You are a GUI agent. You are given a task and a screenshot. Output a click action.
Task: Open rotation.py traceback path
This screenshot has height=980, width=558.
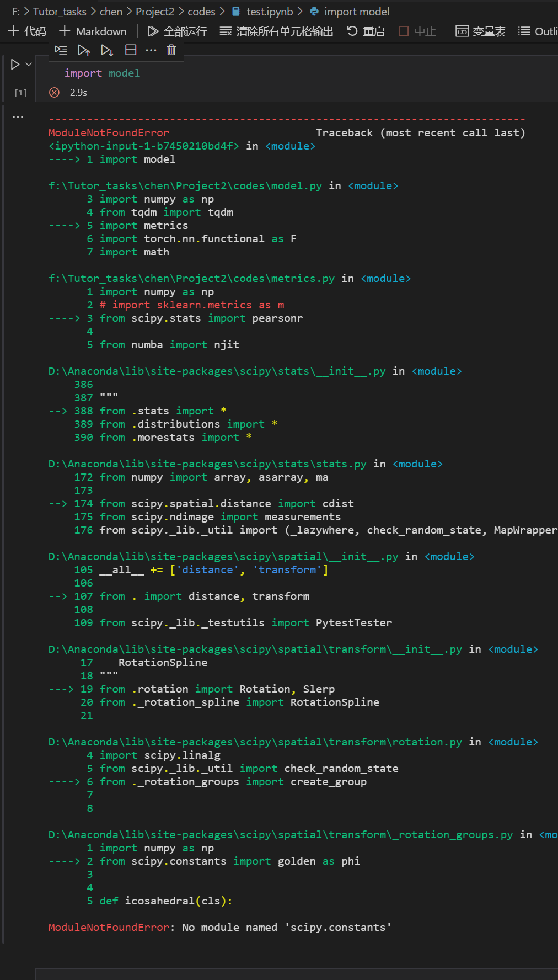tap(255, 742)
